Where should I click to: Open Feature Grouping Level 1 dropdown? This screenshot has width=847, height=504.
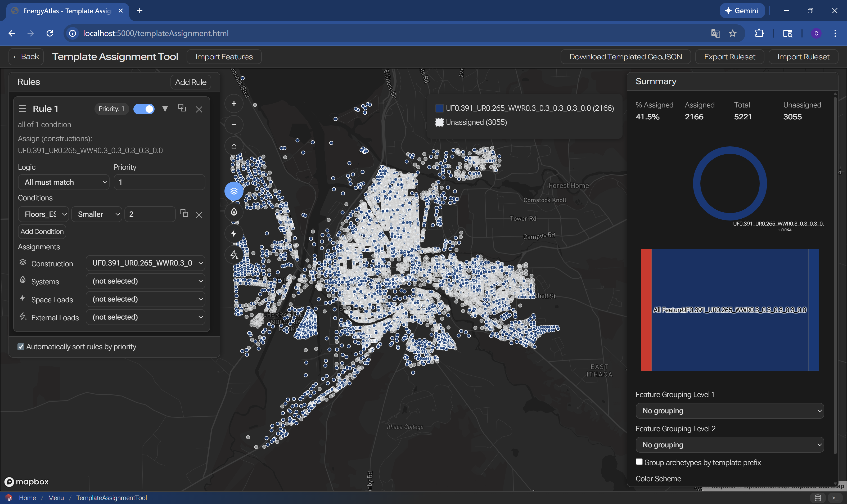[729, 411]
